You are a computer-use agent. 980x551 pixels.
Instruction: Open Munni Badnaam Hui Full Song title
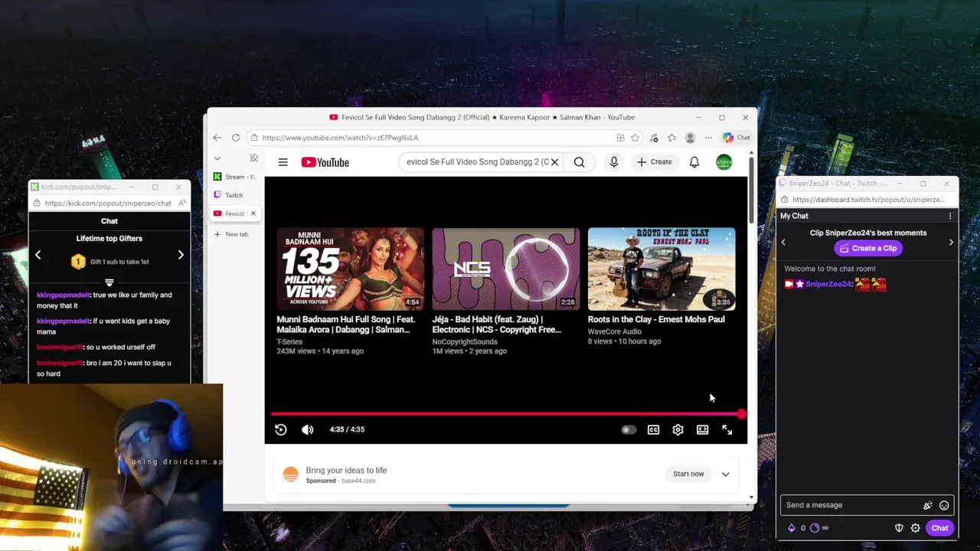click(346, 324)
